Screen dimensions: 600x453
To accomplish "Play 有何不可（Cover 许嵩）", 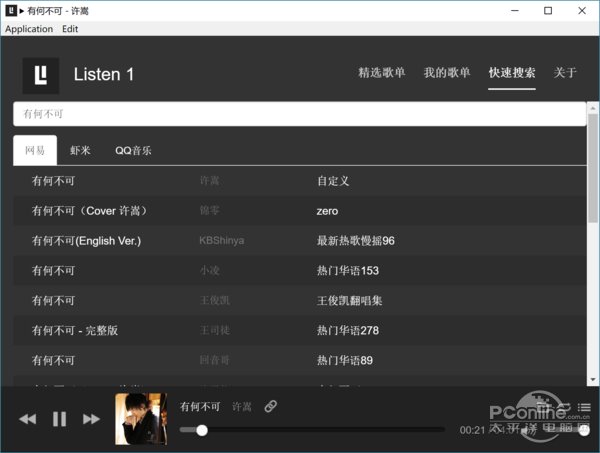I will 90,211.
